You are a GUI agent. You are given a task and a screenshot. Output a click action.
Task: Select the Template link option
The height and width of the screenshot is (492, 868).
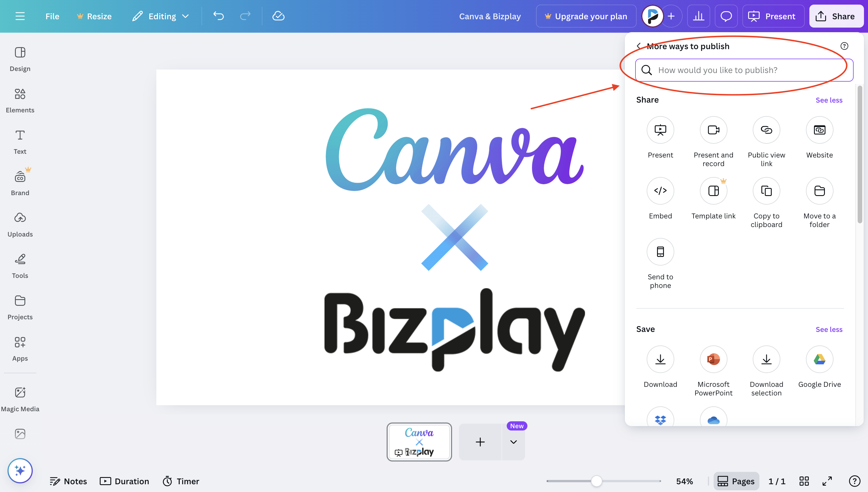point(713,199)
